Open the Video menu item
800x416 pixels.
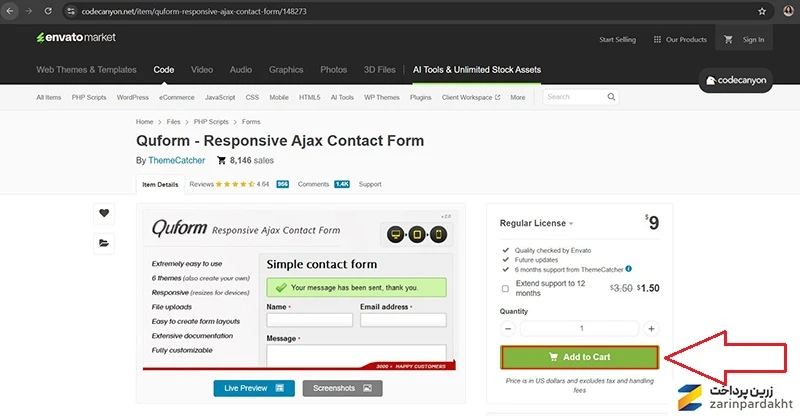(202, 70)
